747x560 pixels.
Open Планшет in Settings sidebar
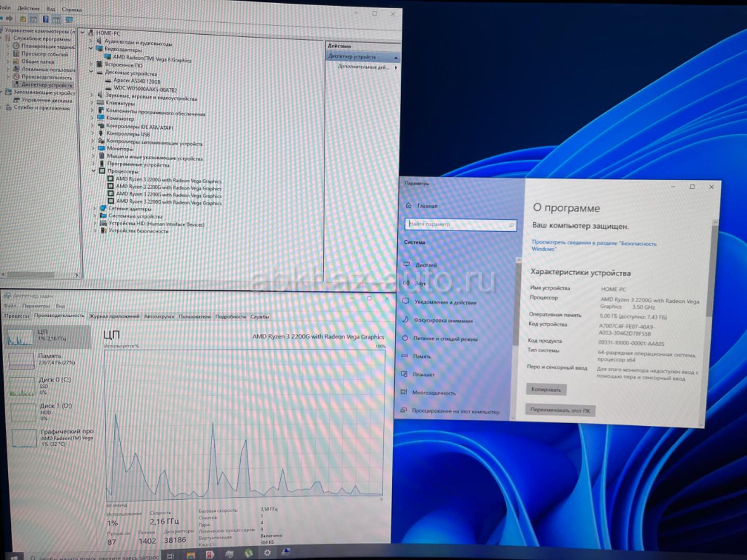(x=423, y=374)
